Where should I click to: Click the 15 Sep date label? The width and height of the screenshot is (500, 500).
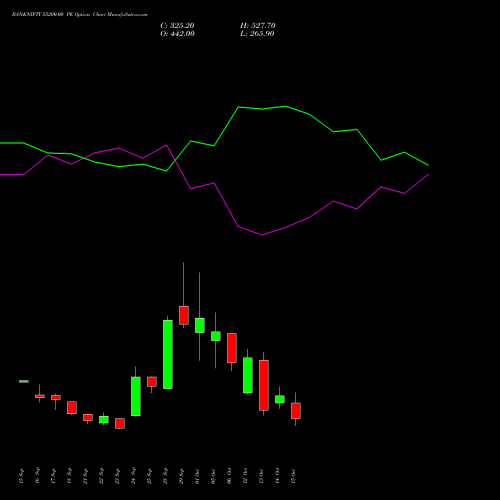22,476
